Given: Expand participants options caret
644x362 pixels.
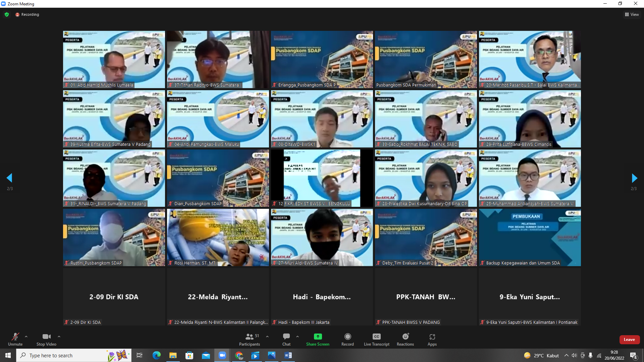Looking at the screenshot, I should tap(267, 337).
